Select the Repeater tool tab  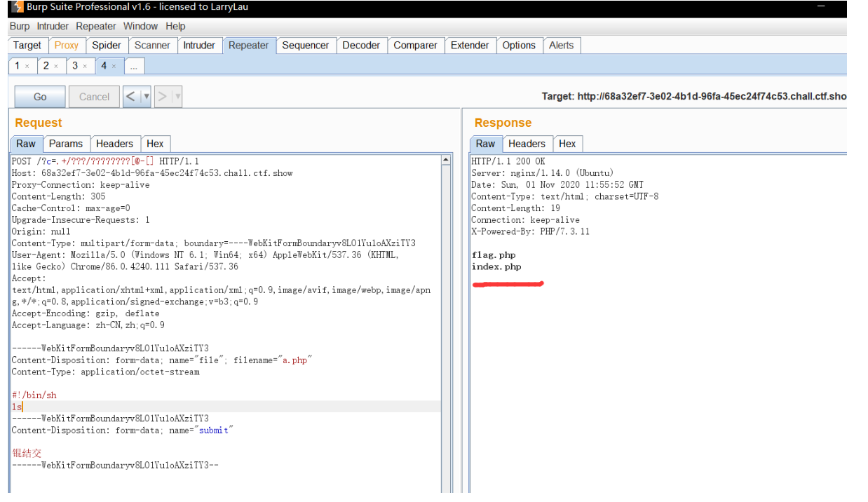coord(249,45)
